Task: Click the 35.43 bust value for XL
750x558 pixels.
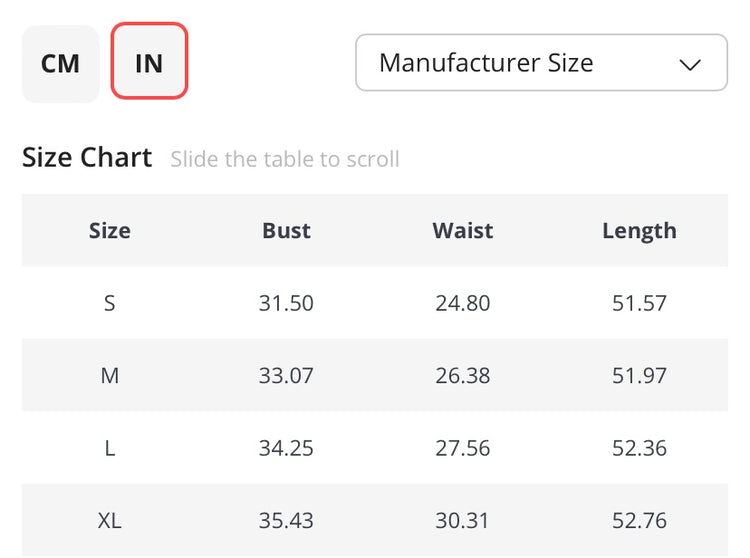Action: 286,521
